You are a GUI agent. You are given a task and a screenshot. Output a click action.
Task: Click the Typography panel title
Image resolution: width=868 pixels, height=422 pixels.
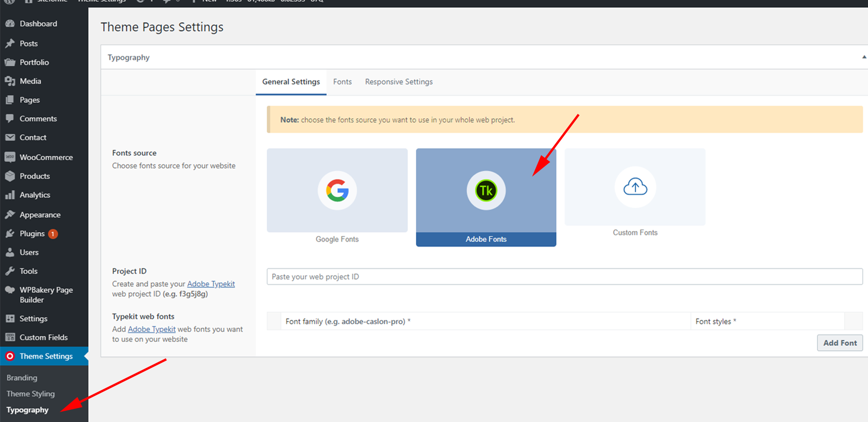[x=128, y=57]
